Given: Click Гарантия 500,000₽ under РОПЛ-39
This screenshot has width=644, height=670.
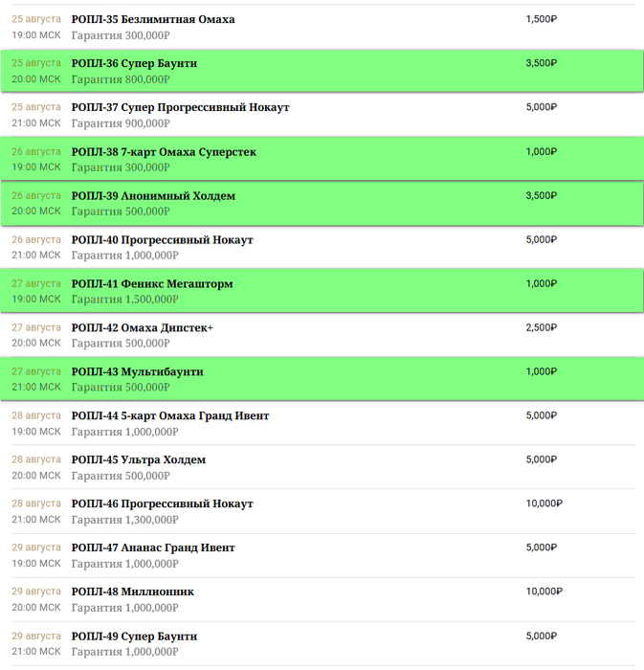Looking at the screenshot, I should point(121,212).
